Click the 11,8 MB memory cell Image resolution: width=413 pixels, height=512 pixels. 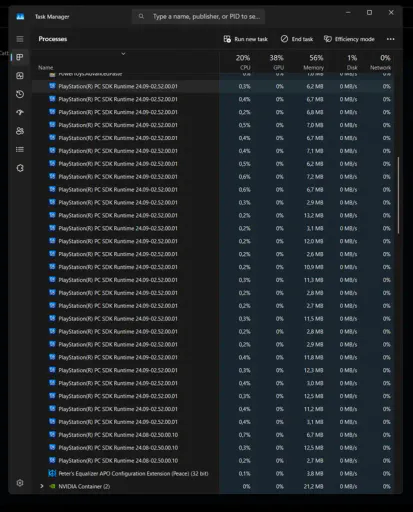tap(313, 357)
